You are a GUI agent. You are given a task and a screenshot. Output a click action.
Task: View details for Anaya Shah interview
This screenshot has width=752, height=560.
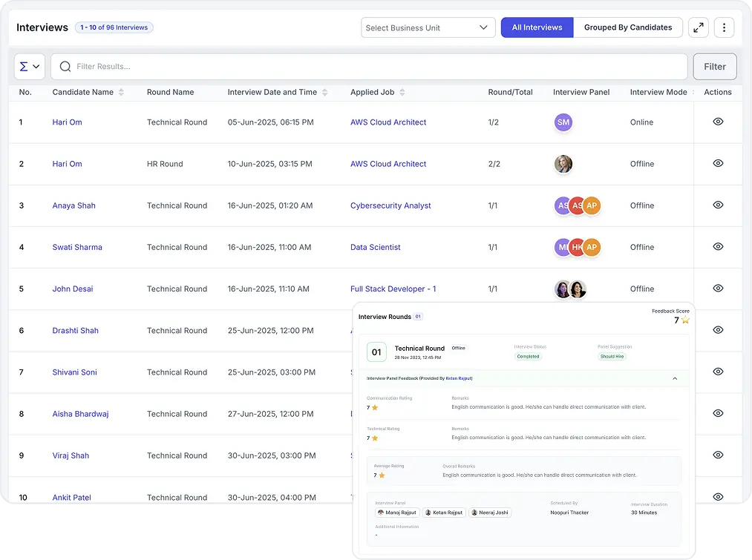[x=717, y=205]
